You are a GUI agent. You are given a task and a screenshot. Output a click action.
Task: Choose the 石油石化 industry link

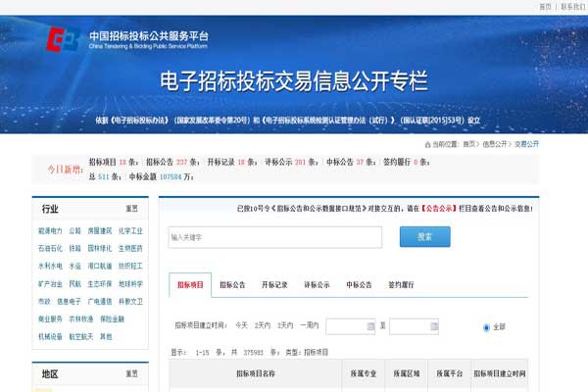[50, 248]
